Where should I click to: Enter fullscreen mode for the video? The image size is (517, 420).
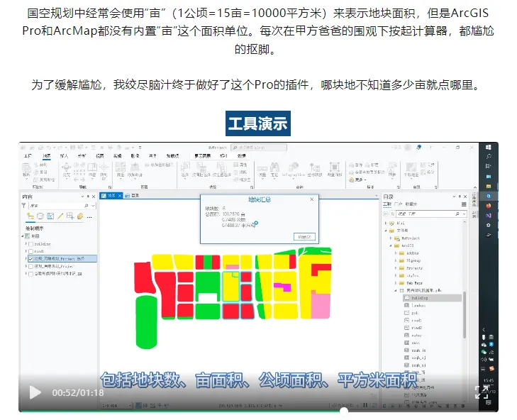point(482,392)
